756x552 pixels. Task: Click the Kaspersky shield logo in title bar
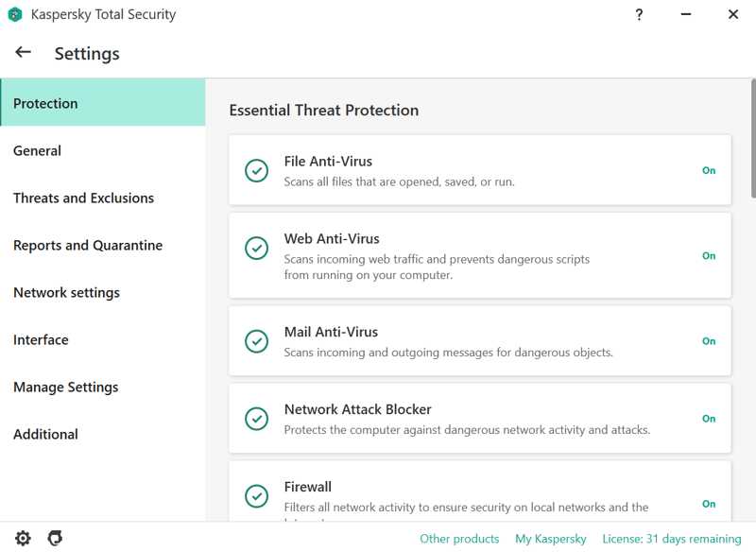(15, 14)
